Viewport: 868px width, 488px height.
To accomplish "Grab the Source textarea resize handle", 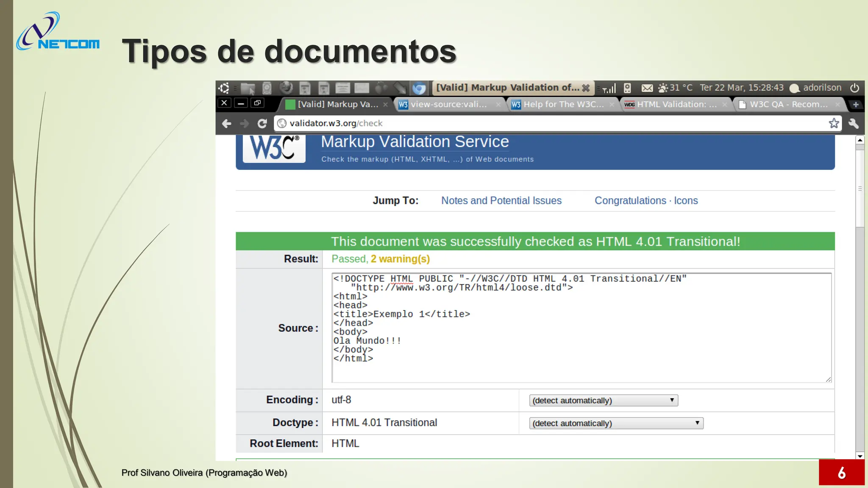I will [x=828, y=379].
